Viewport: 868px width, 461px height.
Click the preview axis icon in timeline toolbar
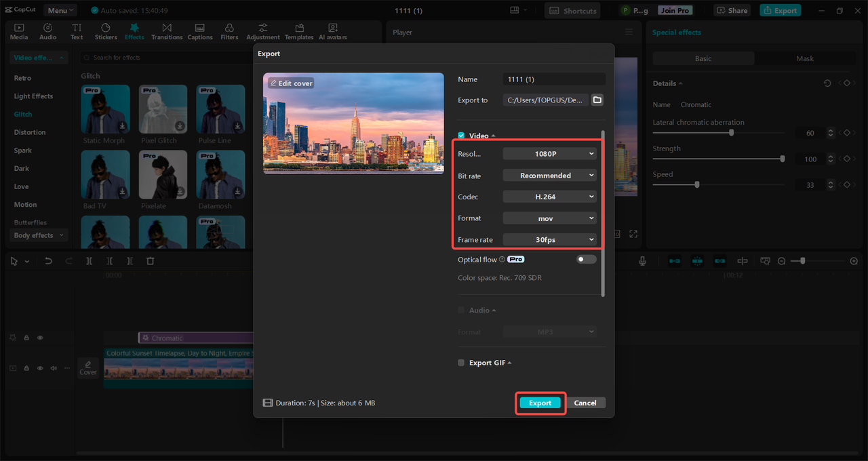[743, 261]
